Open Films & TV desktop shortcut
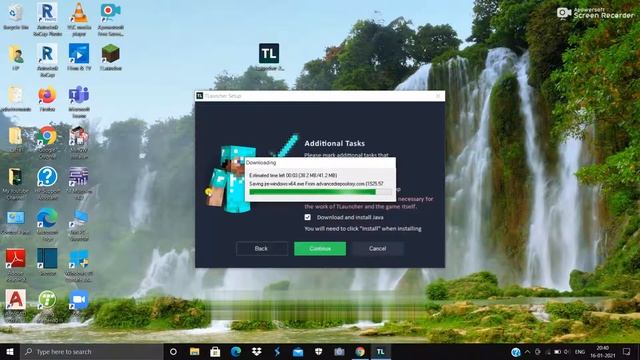The image size is (640, 360). coord(79,57)
